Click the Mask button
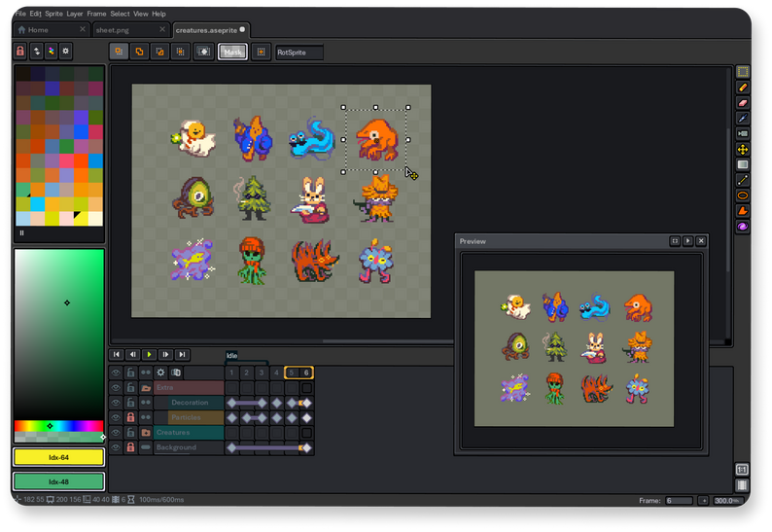 pyautogui.click(x=232, y=52)
